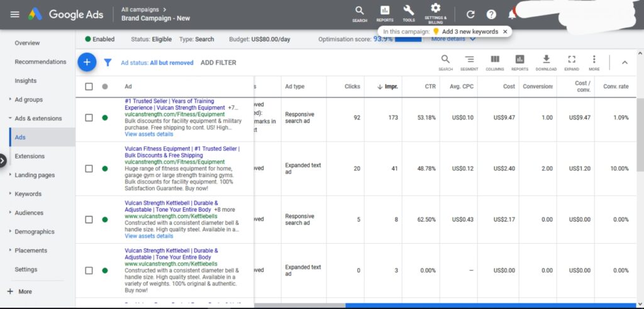Screen dimensions: 644x309
Task: Open the Extensions page in sidebar
Action: coord(30,156)
